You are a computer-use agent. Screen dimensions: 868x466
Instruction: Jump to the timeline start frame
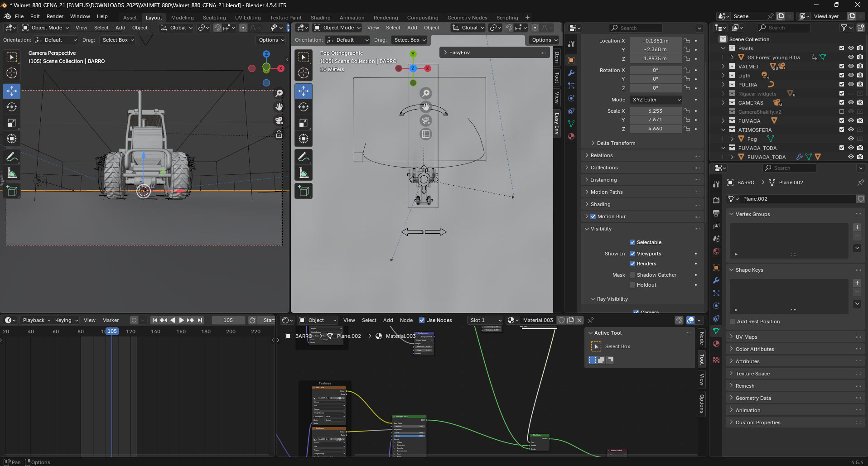tap(154, 320)
